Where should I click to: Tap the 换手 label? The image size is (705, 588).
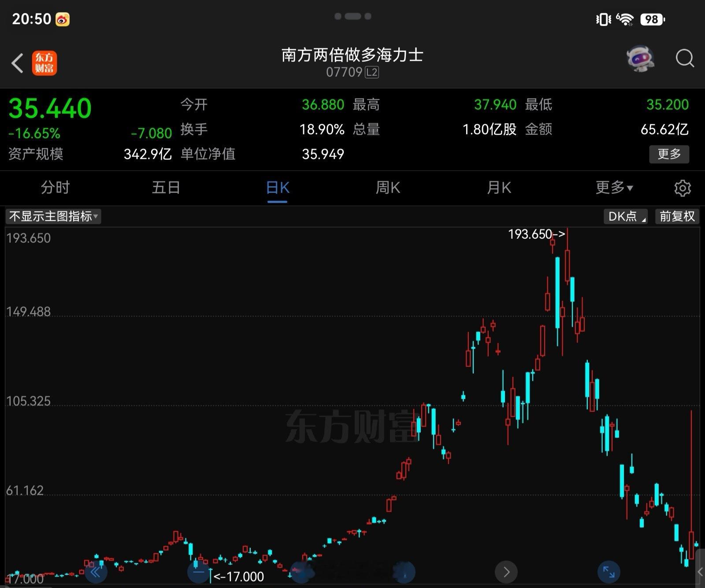tap(194, 129)
